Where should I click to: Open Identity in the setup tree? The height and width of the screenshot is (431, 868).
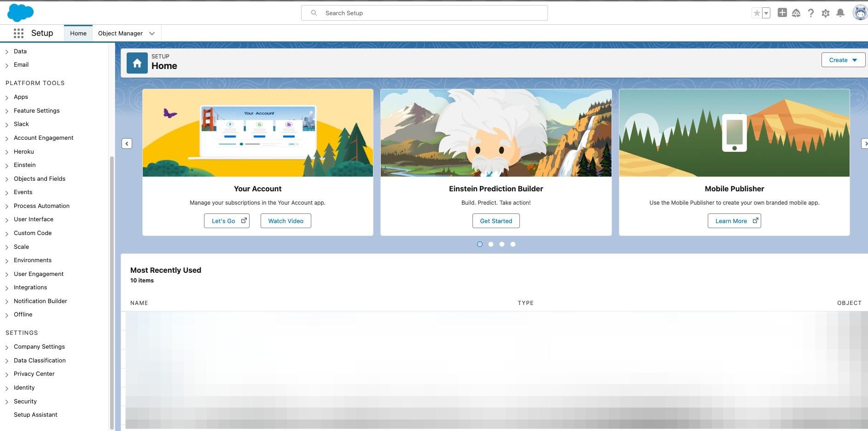point(24,387)
